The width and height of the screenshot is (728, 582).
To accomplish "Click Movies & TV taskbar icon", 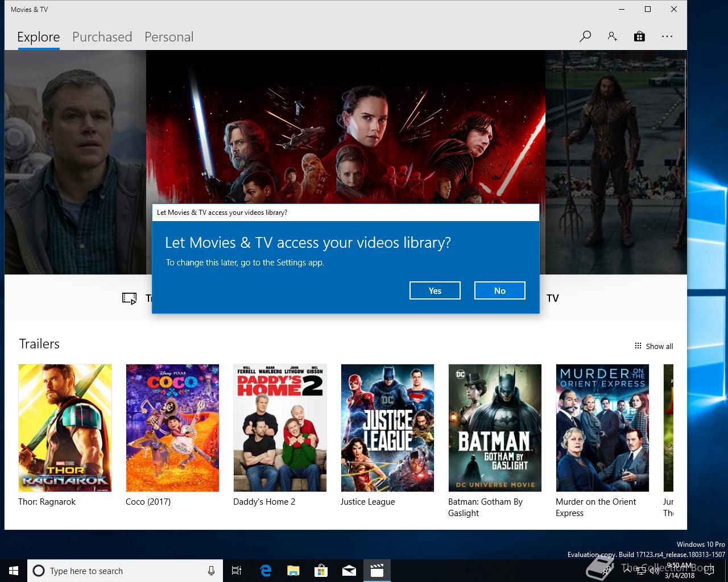I will 377,571.
